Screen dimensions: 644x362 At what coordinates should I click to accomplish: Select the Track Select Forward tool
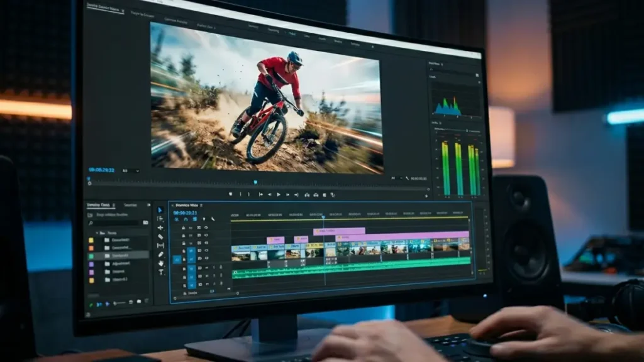(x=160, y=219)
